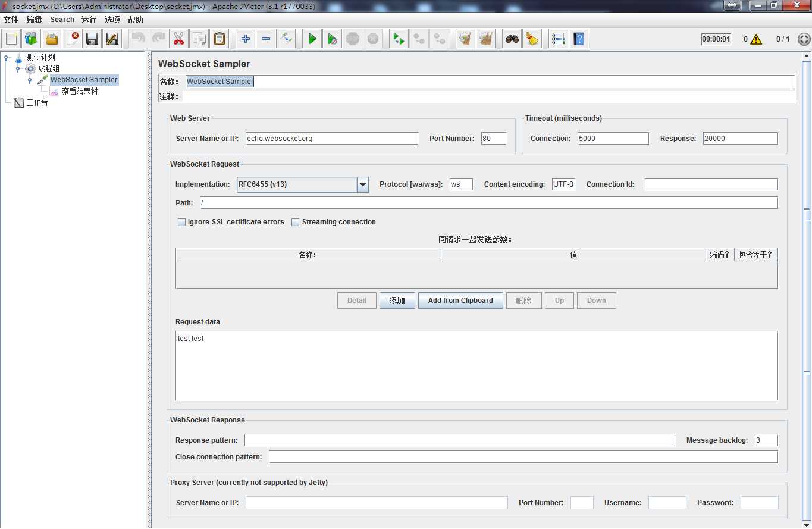
Task: Open the Function Helper dialog icon
Action: coord(559,39)
